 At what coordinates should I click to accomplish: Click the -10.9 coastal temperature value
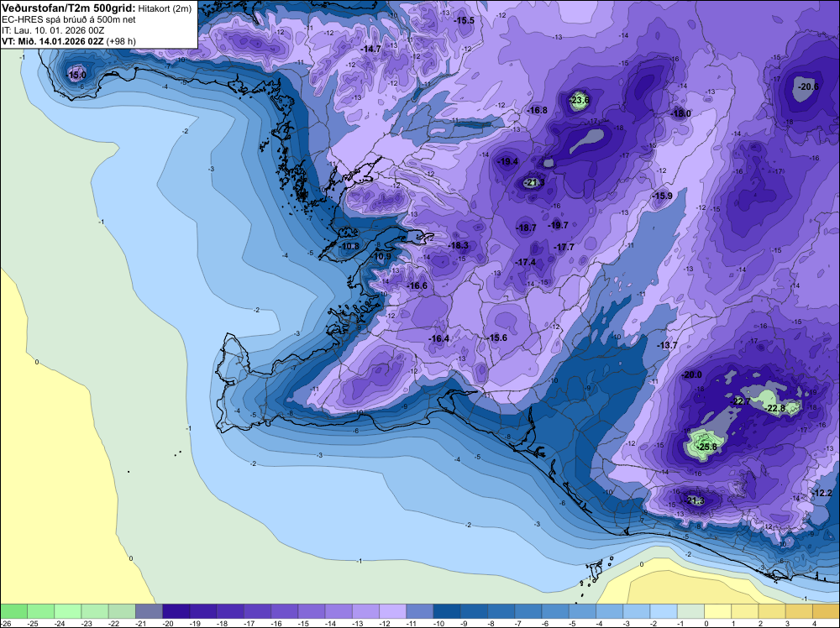coord(381,256)
